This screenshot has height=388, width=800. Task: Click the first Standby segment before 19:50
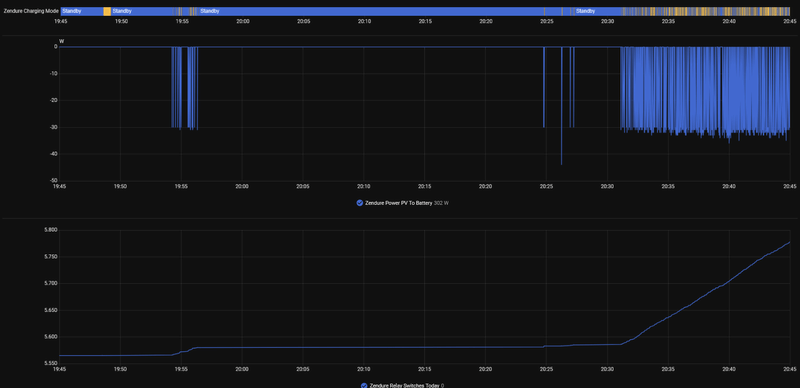tap(82, 11)
